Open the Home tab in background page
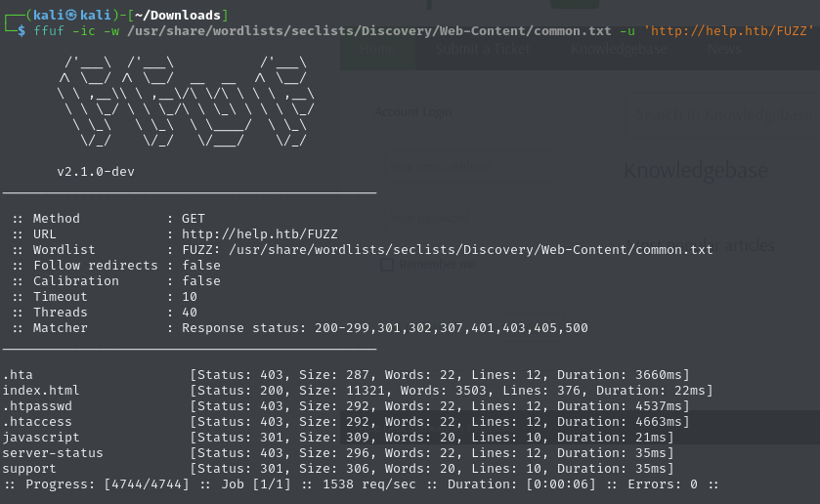 (x=376, y=49)
